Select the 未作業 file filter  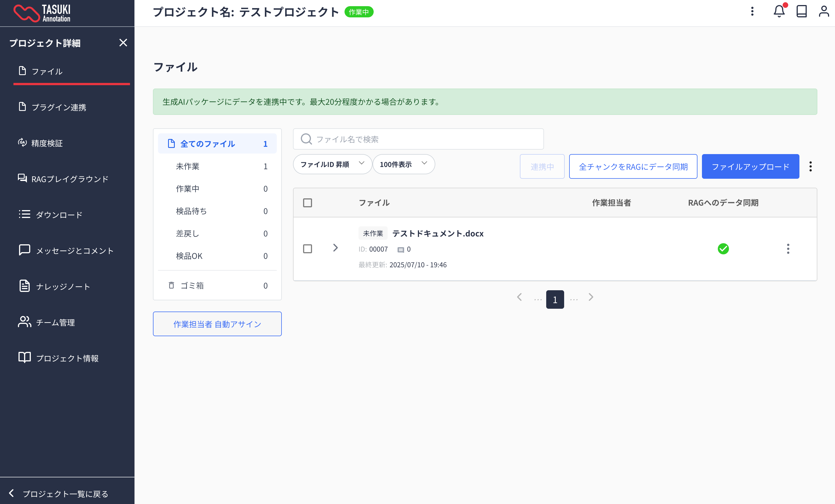click(187, 166)
